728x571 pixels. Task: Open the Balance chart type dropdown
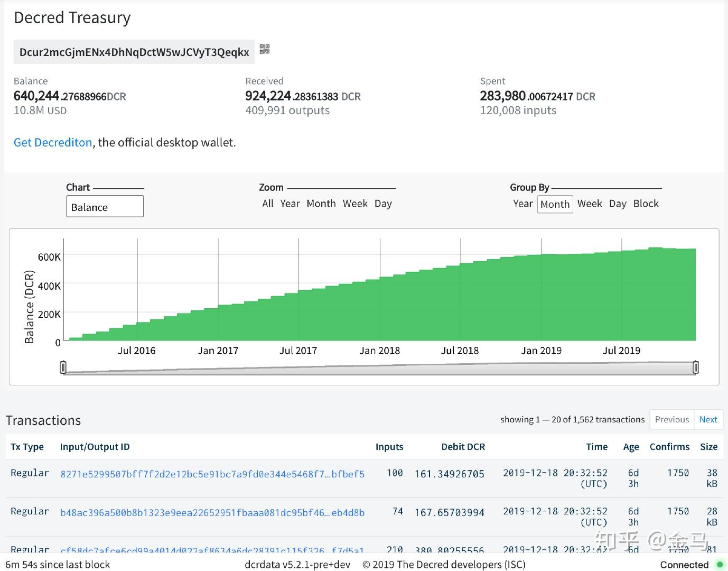tap(105, 207)
